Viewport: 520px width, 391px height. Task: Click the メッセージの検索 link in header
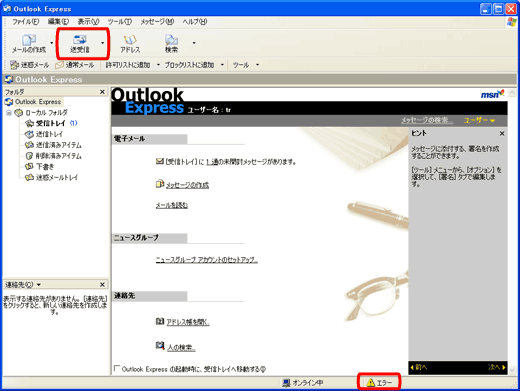pos(427,120)
